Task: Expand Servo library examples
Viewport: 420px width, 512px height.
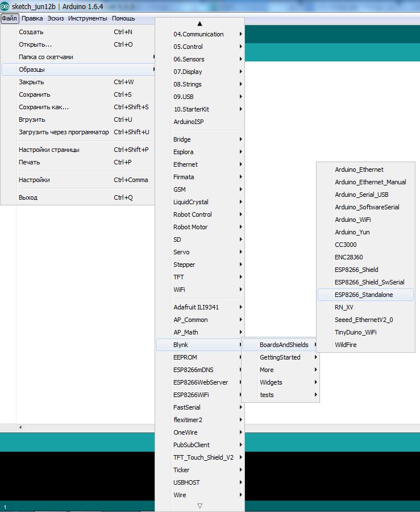Action: point(200,252)
